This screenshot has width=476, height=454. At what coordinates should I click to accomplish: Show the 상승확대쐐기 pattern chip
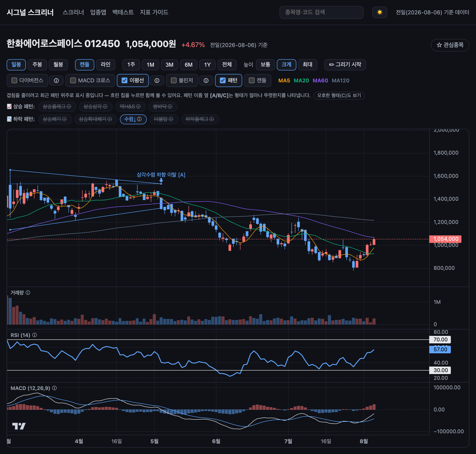pyautogui.click(x=96, y=119)
